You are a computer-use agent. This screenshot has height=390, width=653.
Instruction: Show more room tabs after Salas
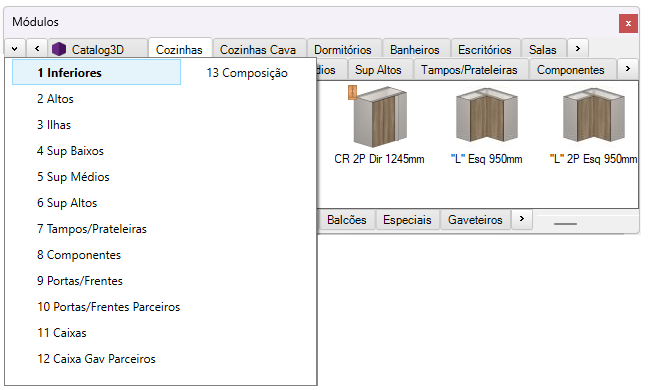pyautogui.click(x=578, y=48)
